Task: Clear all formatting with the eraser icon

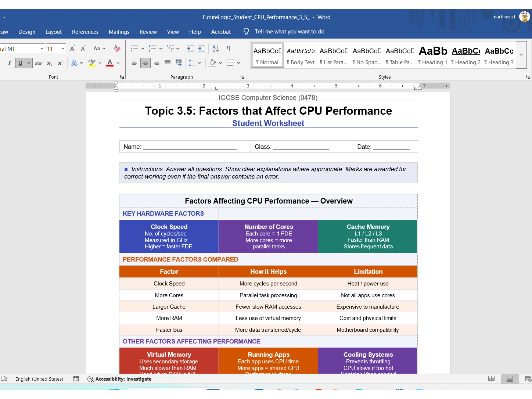Action: click(117, 48)
